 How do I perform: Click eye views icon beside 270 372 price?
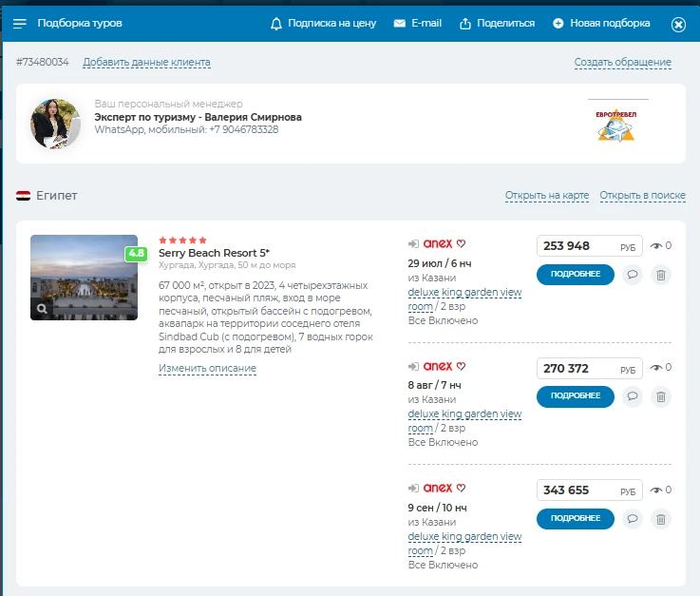[656, 368]
